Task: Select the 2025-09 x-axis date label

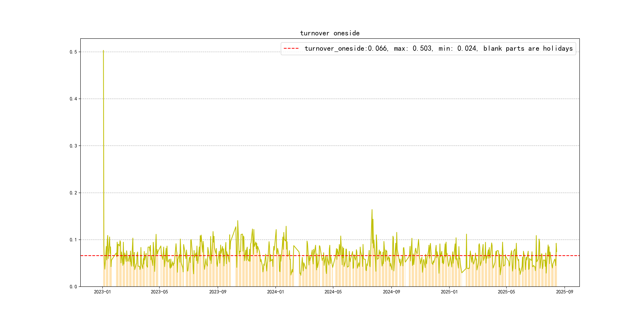Action: 564,292
